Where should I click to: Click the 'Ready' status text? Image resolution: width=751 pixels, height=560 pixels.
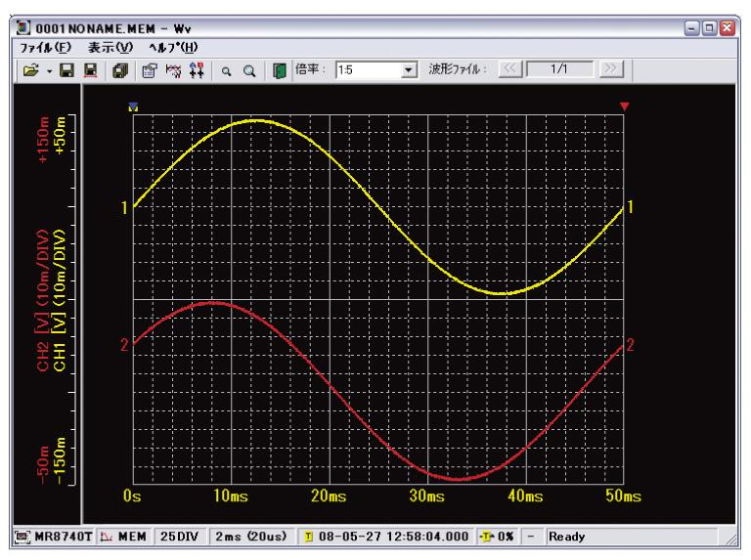pyautogui.click(x=566, y=537)
